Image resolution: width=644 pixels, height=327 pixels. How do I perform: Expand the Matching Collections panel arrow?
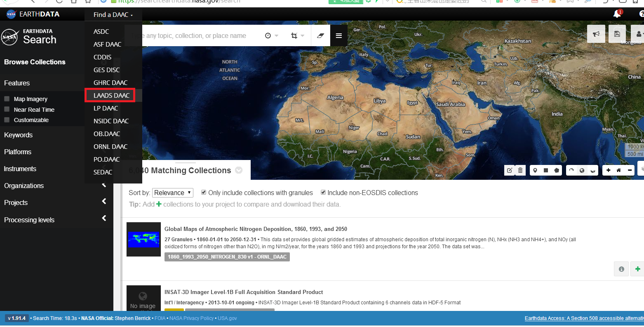tap(239, 170)
